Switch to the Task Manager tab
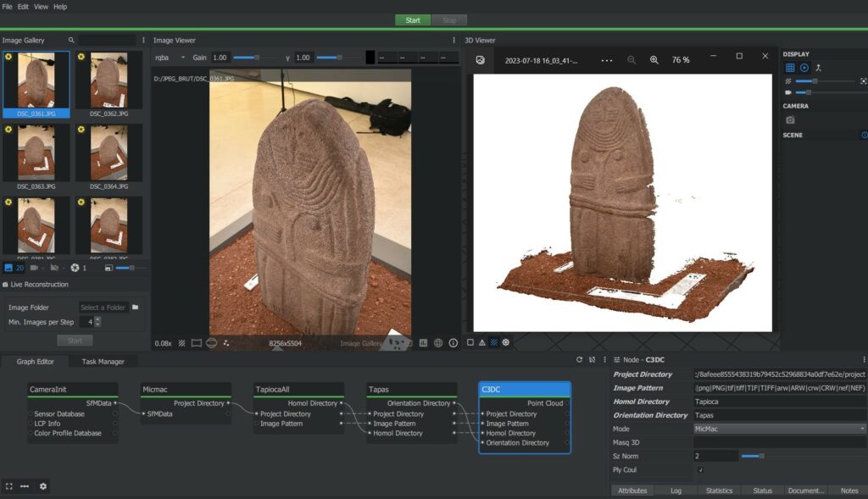This screenshot has height=499, width=868. (103, 362)
